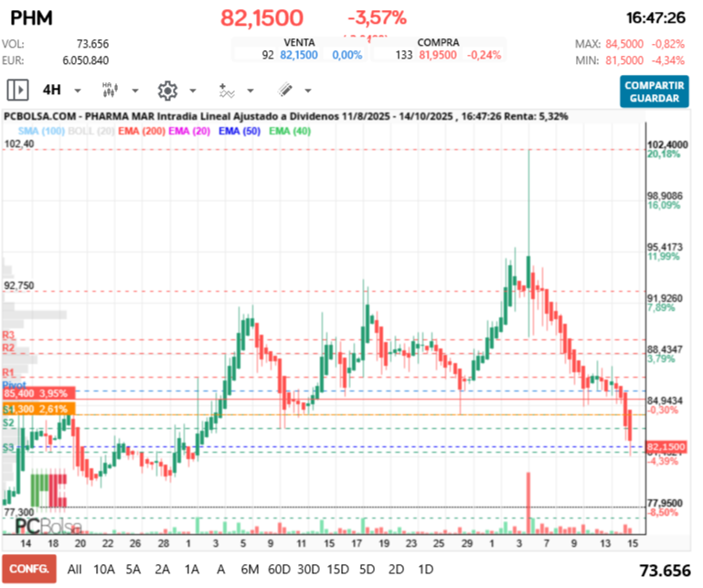Viewport: 703px width, 588px height.
Task: Expand the 4H timeframe dropdown
Action: [78, 91]
